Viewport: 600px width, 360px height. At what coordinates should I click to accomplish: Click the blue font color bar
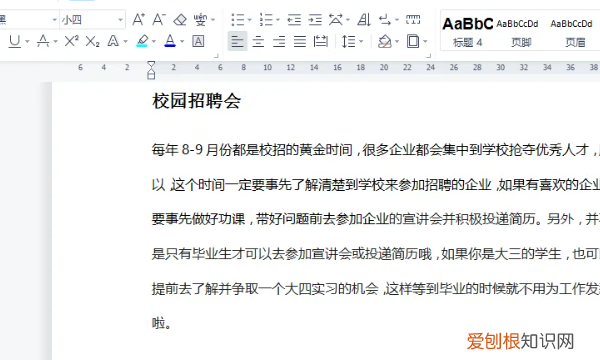point(170,46)
